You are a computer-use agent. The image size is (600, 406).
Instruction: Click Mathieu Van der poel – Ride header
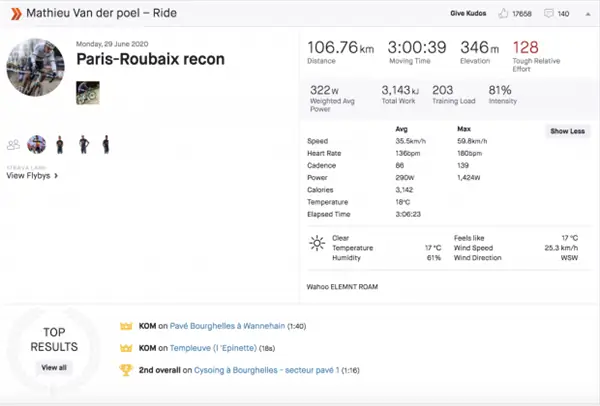coord(101,13)
